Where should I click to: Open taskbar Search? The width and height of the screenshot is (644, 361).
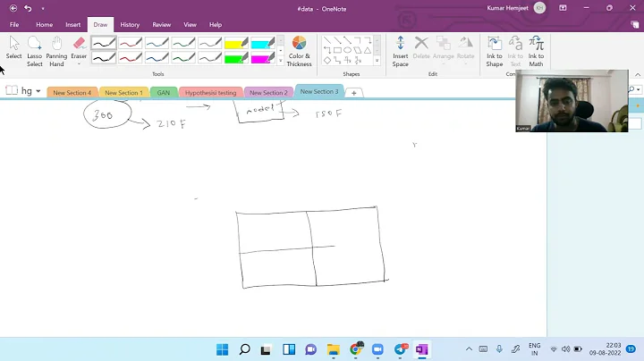click(x=244, y=349)
